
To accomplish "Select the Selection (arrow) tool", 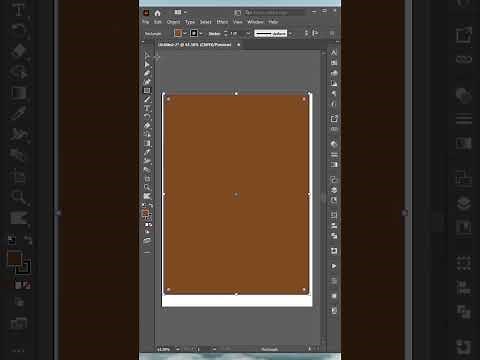I will pos(147,55).
